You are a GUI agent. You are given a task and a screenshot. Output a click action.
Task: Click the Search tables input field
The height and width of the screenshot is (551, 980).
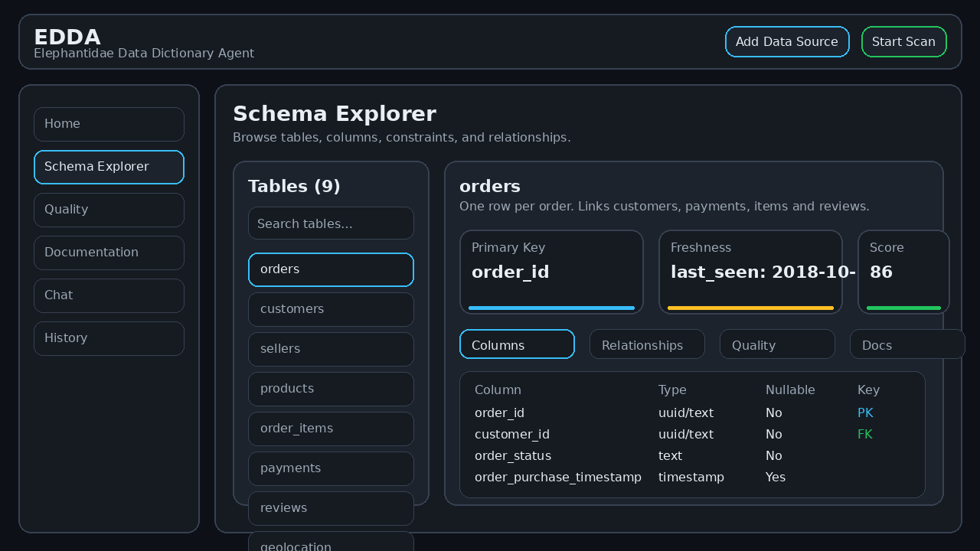click(x=331, y=223)
